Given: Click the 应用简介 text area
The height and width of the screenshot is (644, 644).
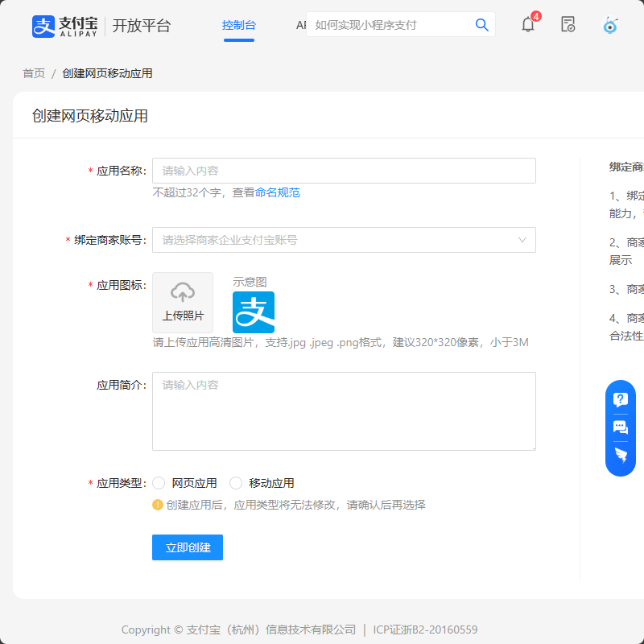Looking at the screenshot, I should pos(344,411).
